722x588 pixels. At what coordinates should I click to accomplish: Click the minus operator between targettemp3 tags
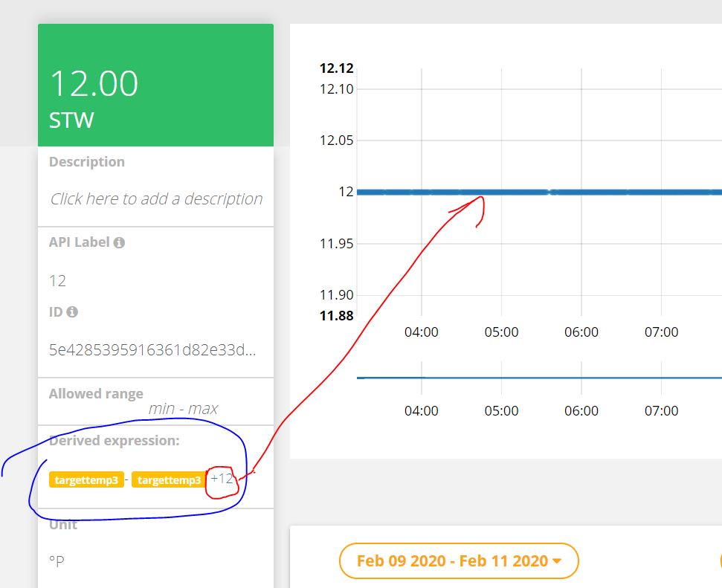click(127, 480)
